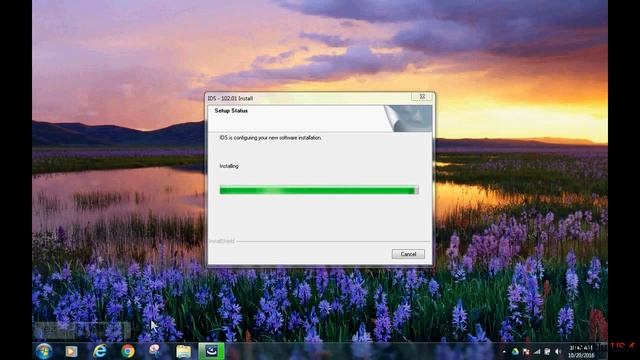
Task: Click the 'Setup Status' heading text
Action: click(231, 111)
